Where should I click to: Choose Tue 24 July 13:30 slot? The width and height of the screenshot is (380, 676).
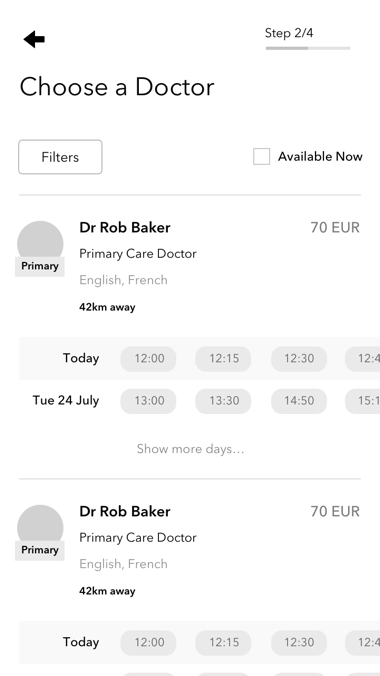(x=223, y=401)
